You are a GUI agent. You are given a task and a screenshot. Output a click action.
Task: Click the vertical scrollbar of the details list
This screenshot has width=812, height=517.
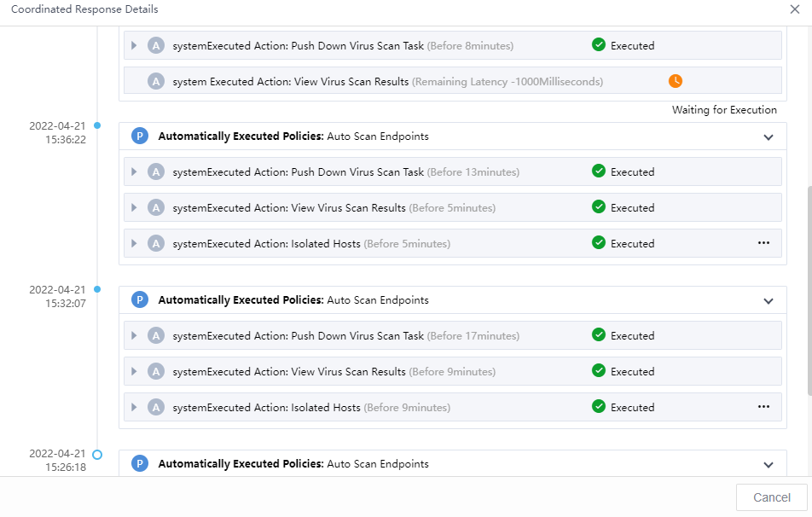pos(806,290)
